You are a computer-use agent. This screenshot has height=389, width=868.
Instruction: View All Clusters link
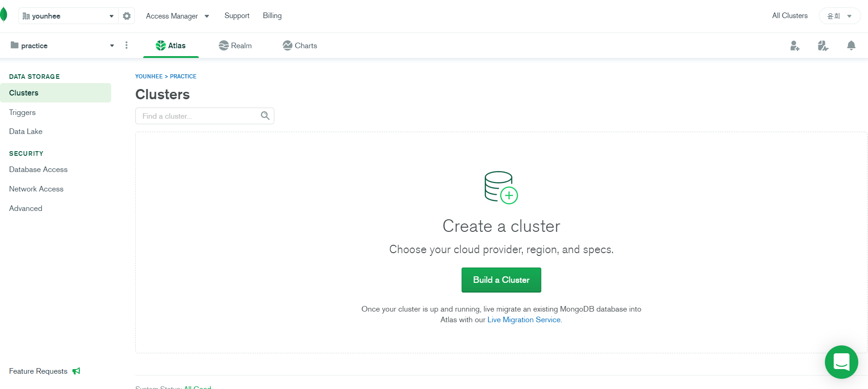[790, 16]
